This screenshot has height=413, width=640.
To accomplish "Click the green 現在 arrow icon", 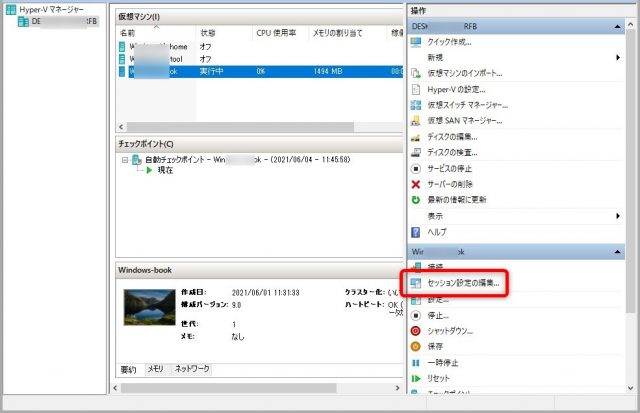I will pos(149,170).
